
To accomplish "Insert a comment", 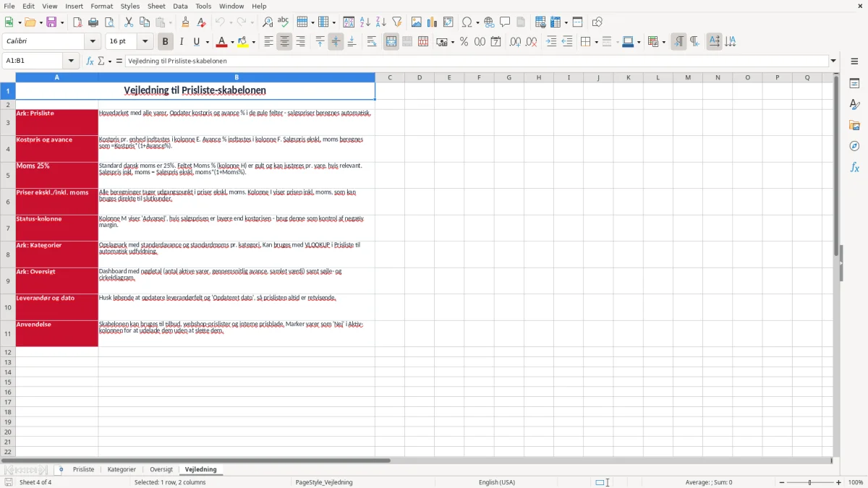I will (x=505, y=22).
